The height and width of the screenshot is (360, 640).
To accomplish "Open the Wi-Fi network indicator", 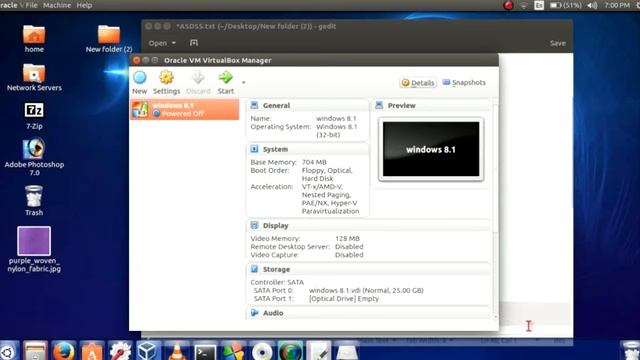I will coord(524,5).
